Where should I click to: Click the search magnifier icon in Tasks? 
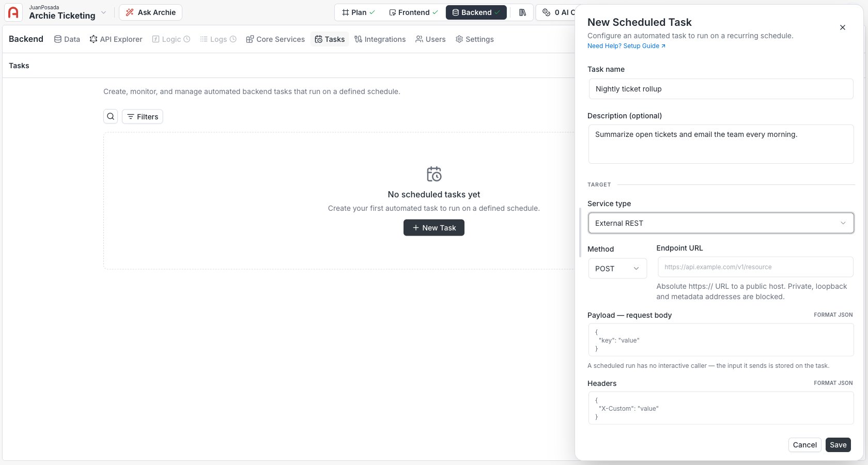point(111,117)
